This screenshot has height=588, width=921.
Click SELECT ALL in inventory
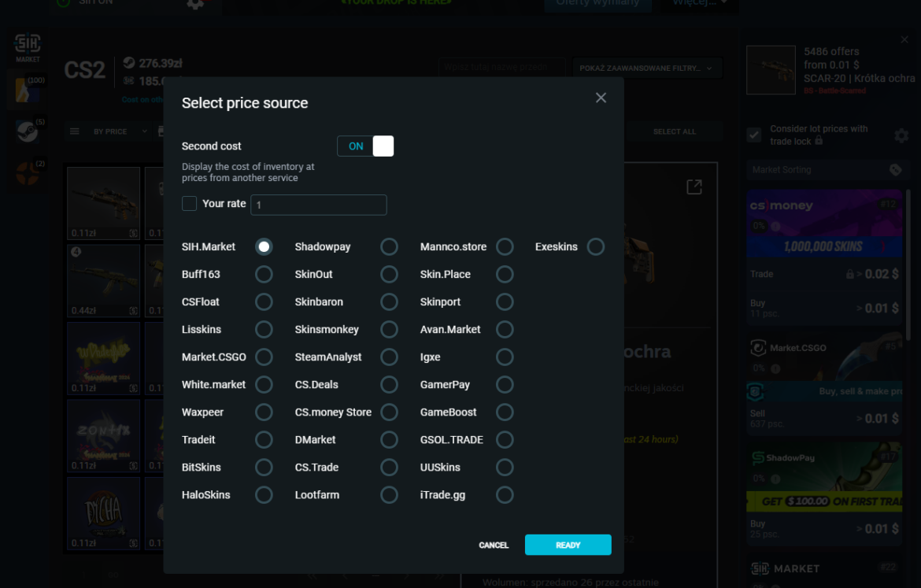pos(675,131)
